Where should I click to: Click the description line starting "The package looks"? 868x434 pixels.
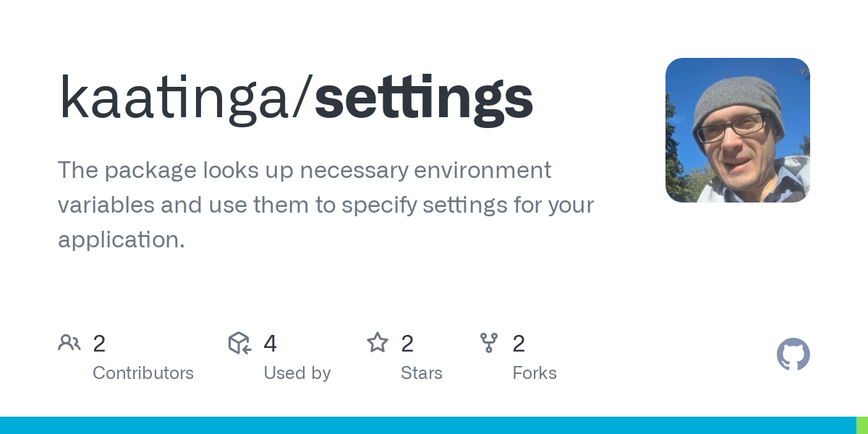[304, 171]
